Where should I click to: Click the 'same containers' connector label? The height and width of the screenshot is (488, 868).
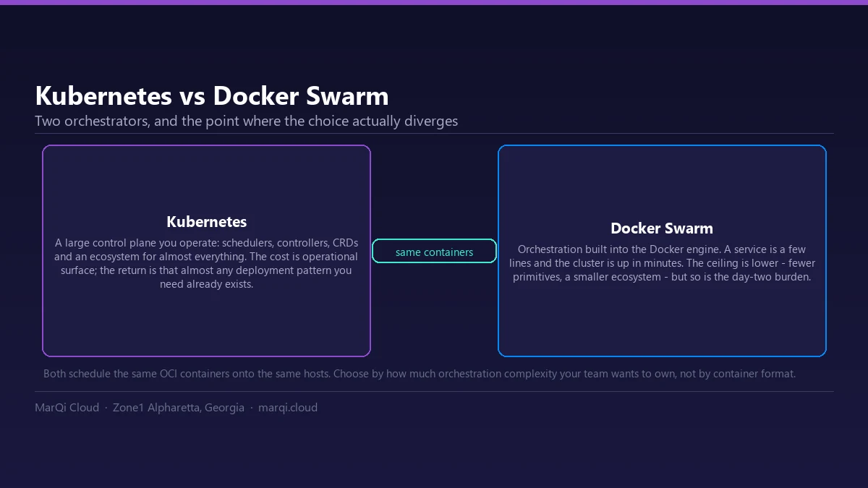tap(434, 252)
